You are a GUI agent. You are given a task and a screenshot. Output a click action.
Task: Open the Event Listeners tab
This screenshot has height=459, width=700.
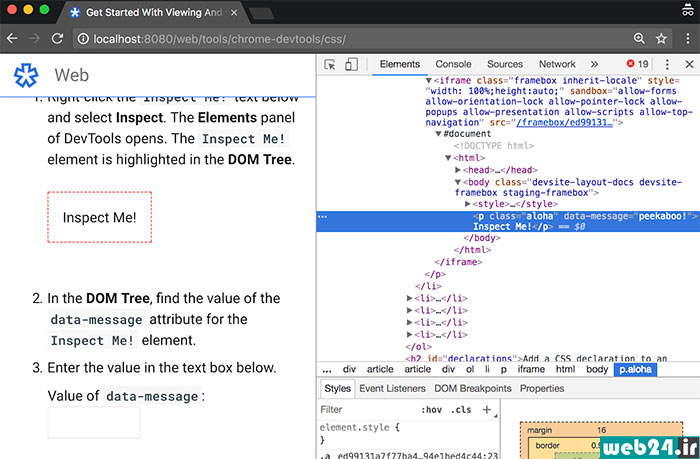point(392,388)
